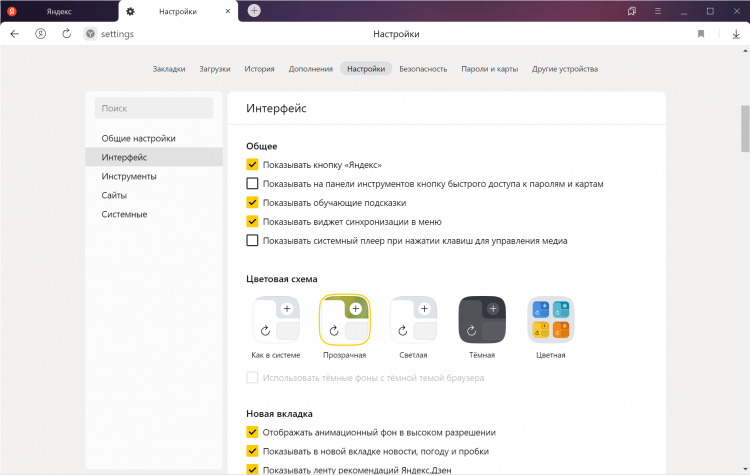Click the gear icon on Настройки tab

(x=130, y=11)
